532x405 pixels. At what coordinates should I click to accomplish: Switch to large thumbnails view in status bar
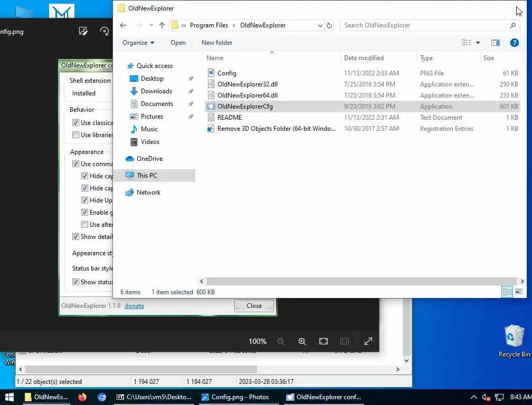click(x=519, y=292)
